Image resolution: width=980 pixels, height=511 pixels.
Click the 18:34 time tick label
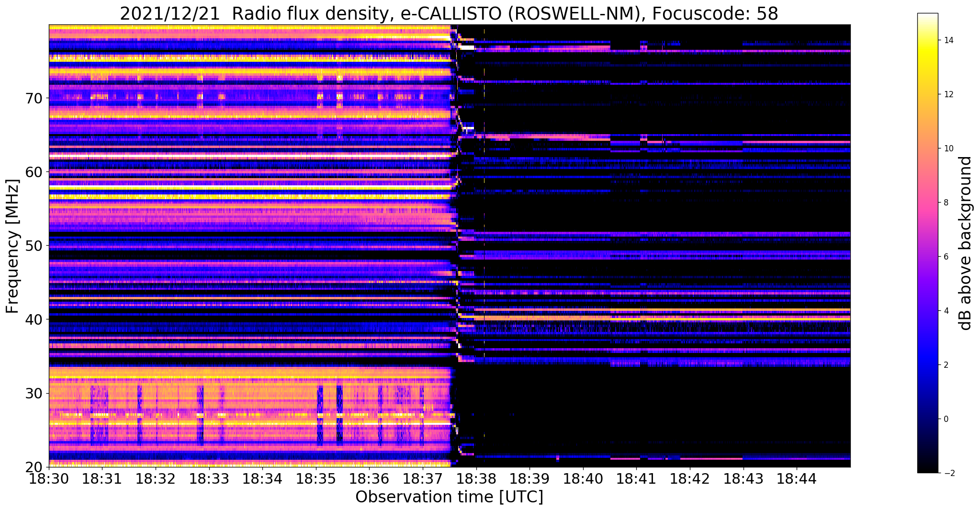262,479
